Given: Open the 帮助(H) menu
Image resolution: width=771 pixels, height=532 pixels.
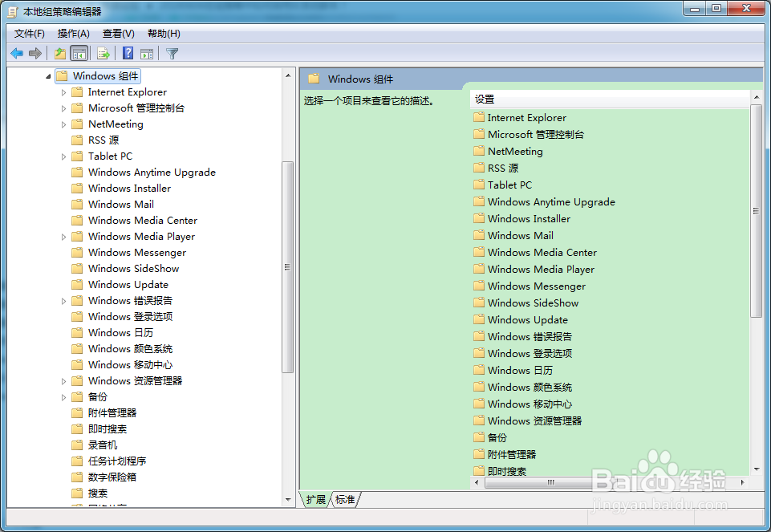Looking at the screenshot, I should click(x=164, y=34).
